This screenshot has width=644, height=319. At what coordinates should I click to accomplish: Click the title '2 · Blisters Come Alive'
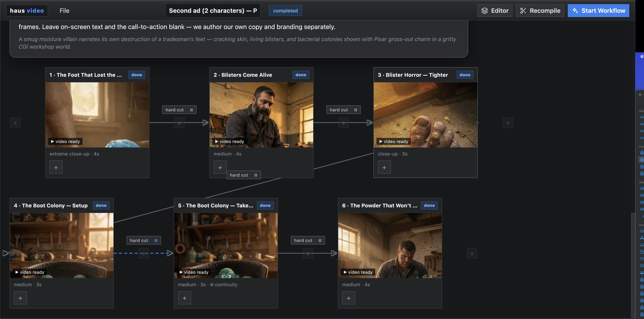click(243, 75)
